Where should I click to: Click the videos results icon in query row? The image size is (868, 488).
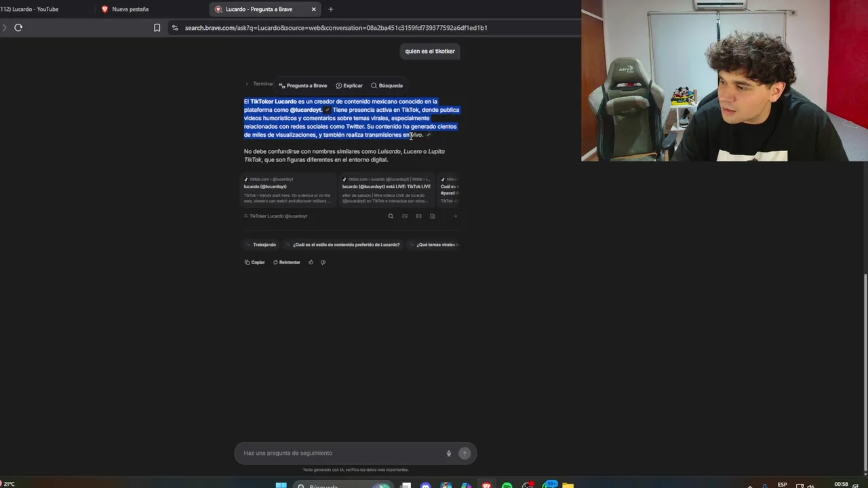[x=418, y=216]
